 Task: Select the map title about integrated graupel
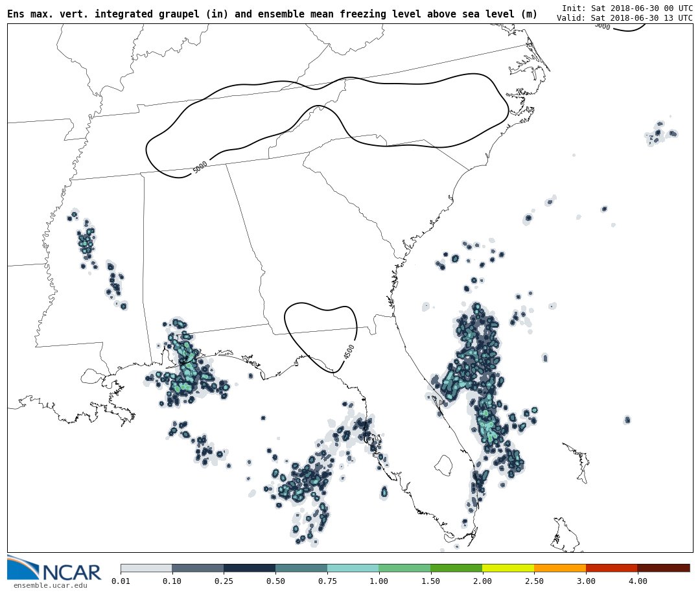pyautogui.click(x=272, y=14)
